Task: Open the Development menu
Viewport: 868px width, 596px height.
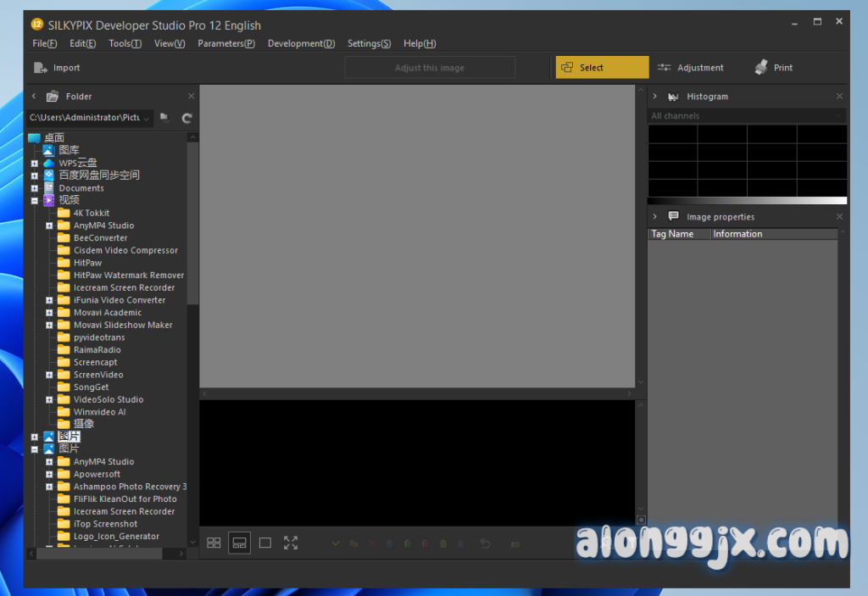Action: (301, 43)
